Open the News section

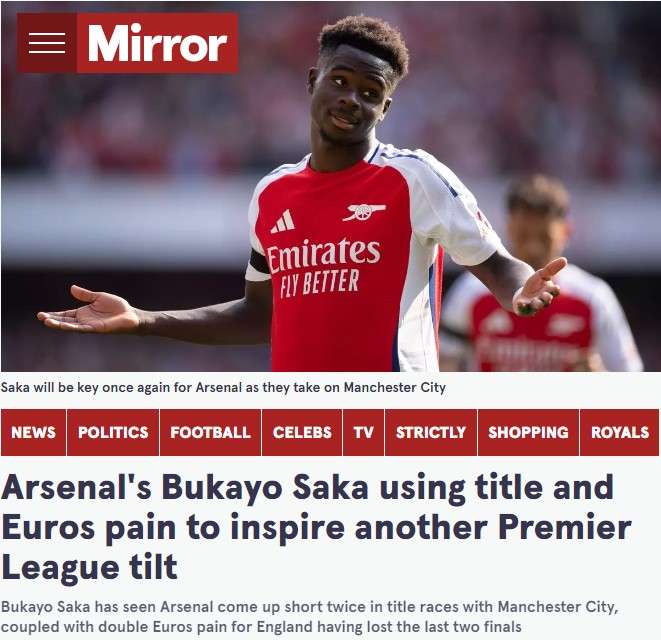click(33, 432)
